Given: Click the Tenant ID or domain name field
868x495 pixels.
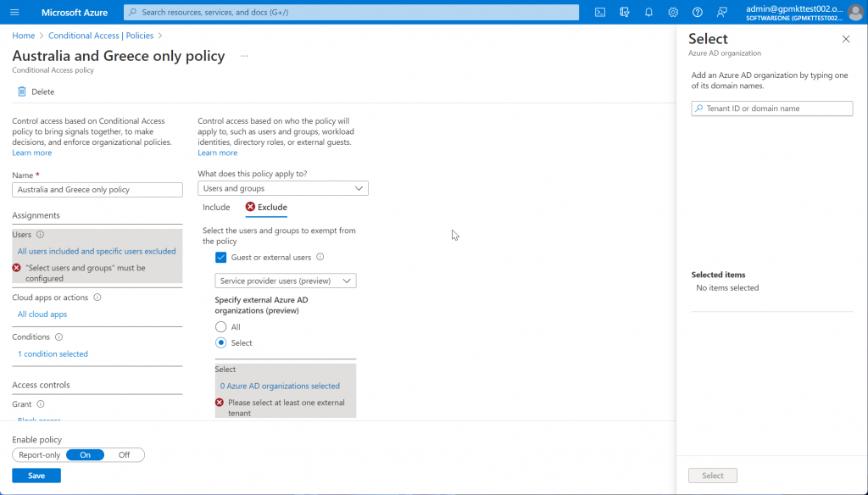Looking at the screenshot, I should click(x=771, y=108).
